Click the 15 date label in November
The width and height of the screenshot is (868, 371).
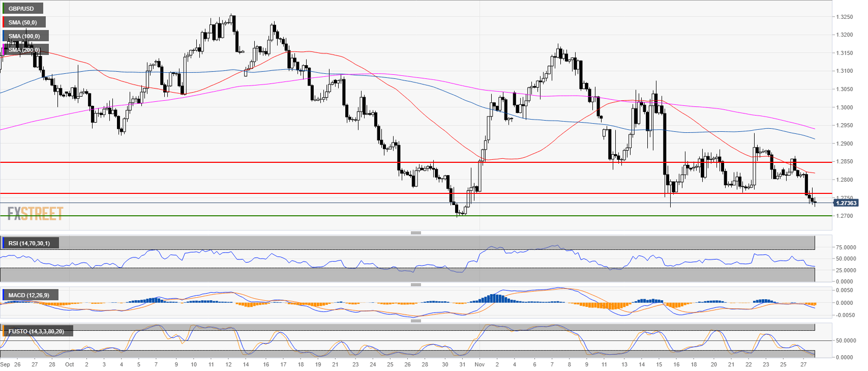pos(659,364)
